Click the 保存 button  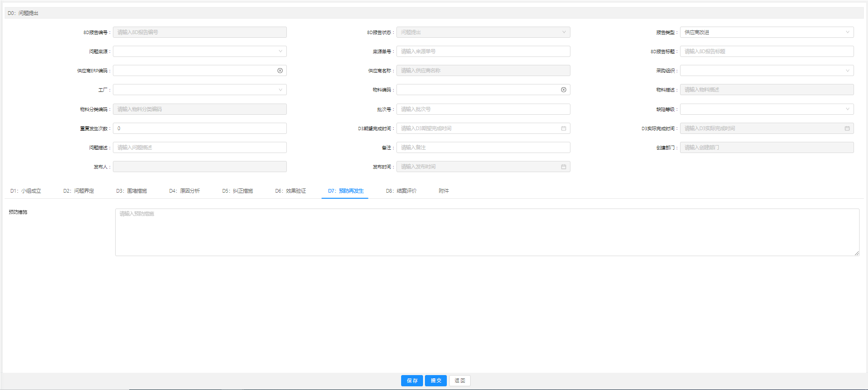[x=412, y=381]
